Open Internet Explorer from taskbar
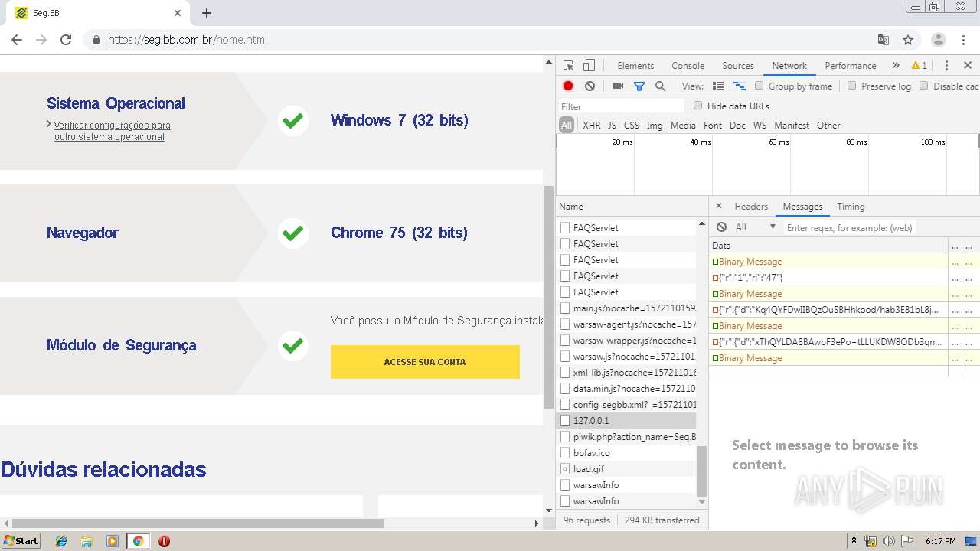The height and width of the screenshot is (551, 980). pos(61,541)
